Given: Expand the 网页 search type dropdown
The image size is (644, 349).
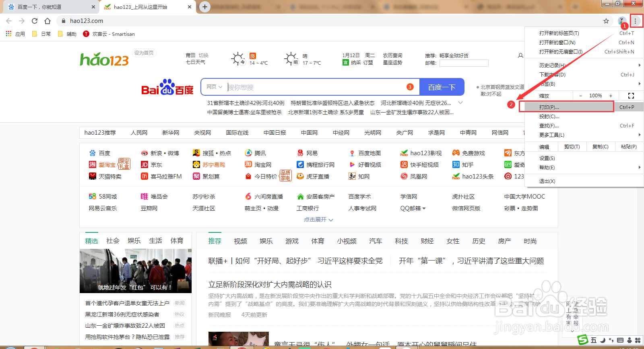Looking at the screenshot, I should [215, 87].
